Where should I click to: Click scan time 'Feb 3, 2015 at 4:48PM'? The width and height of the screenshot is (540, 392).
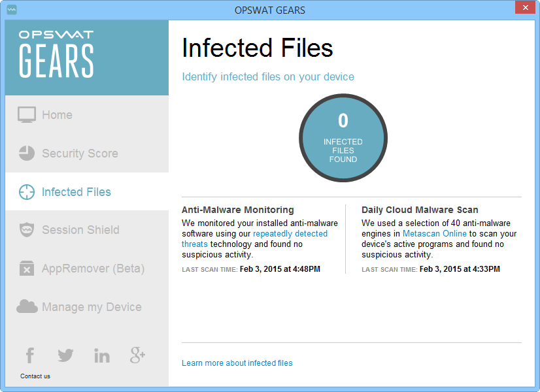(x=280, y=269)
